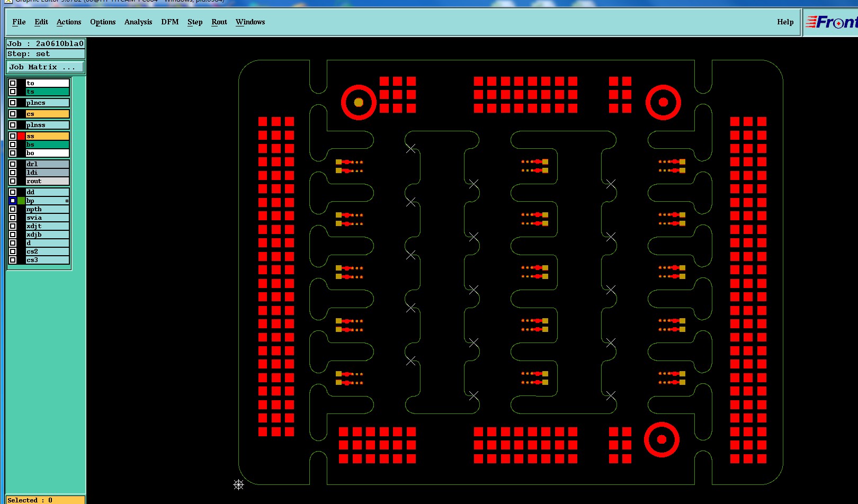Open the Help menu
858x504 pixels.
click(785, 22)
